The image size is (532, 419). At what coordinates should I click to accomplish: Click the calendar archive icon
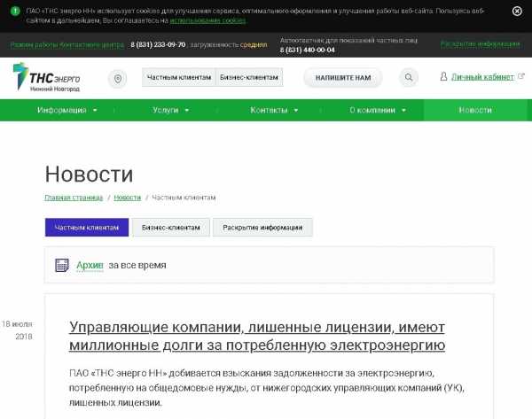(x=62, y=265)
